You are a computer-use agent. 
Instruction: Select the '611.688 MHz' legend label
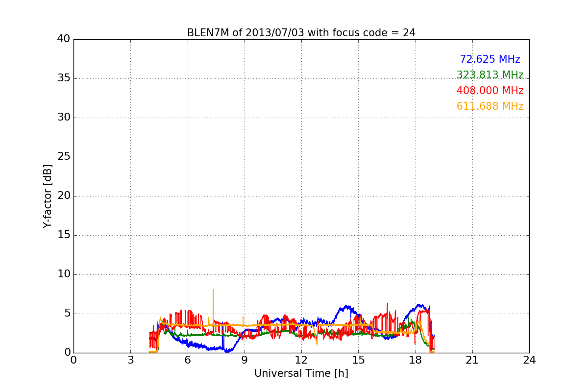click(490, 106)
